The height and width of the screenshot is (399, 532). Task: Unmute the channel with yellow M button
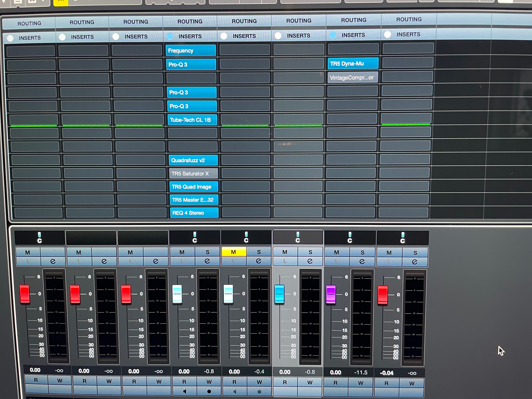pos(234,252)
